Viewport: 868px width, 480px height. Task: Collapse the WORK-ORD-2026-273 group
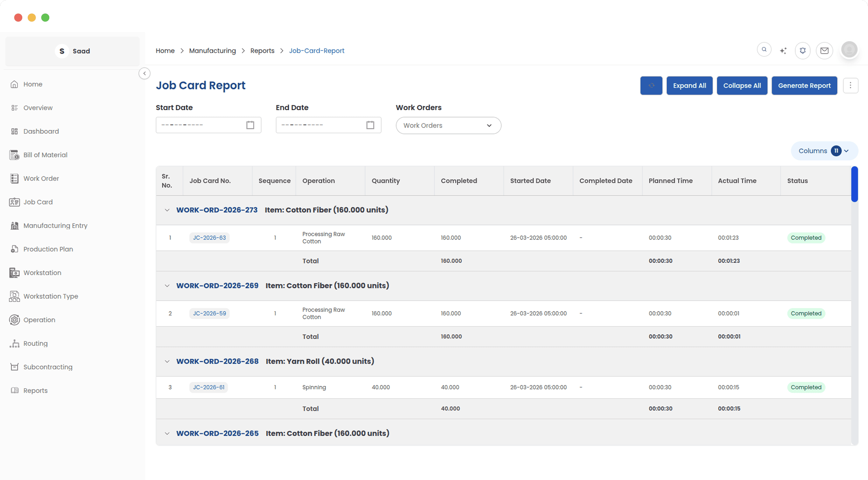pos(167,210)
